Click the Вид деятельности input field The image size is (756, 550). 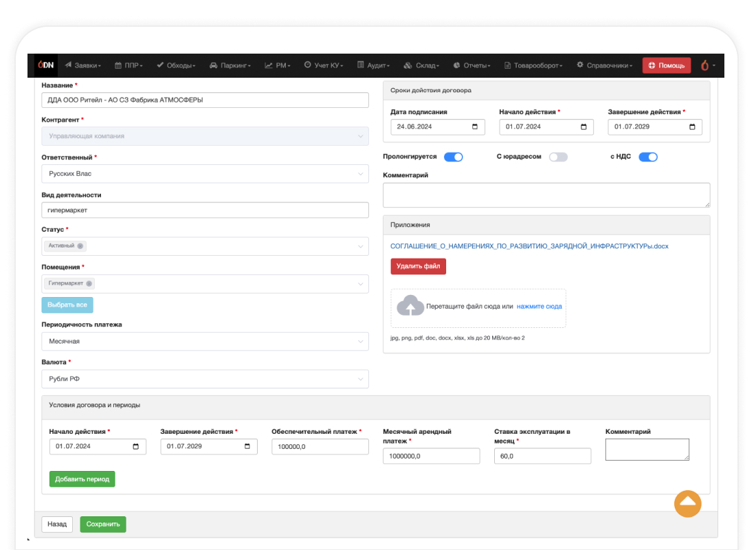(205, 210)
